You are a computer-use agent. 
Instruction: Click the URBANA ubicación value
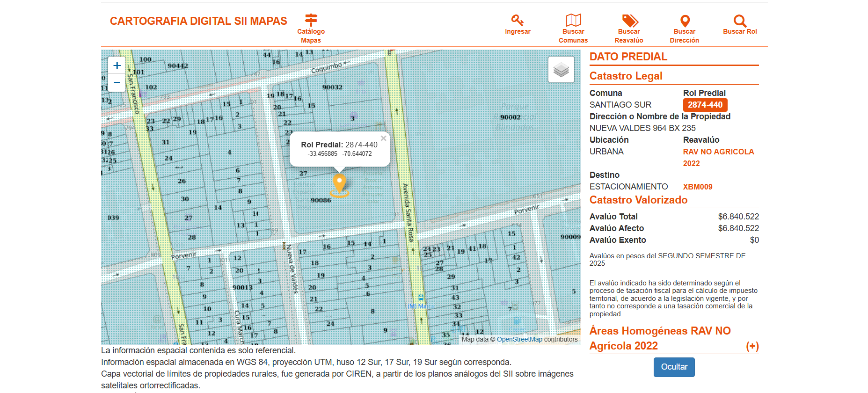606,152
